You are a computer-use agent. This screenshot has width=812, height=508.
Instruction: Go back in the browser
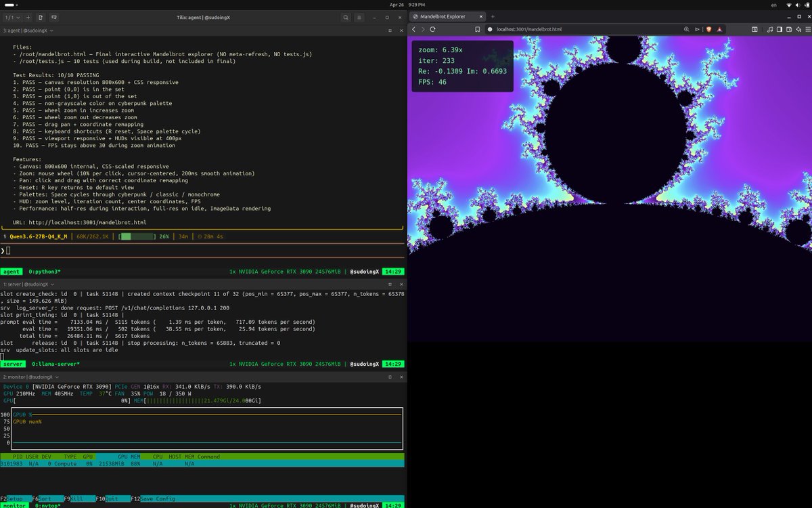[414, 29]
